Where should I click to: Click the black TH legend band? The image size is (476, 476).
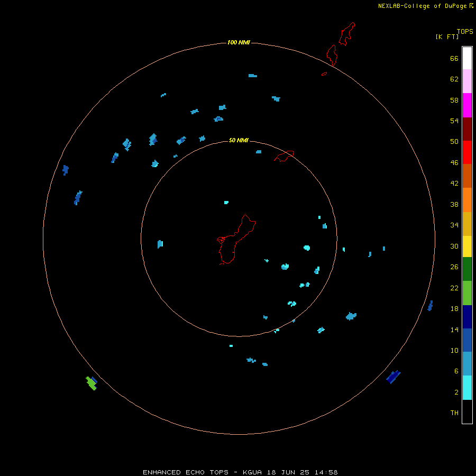coord(467,411)
